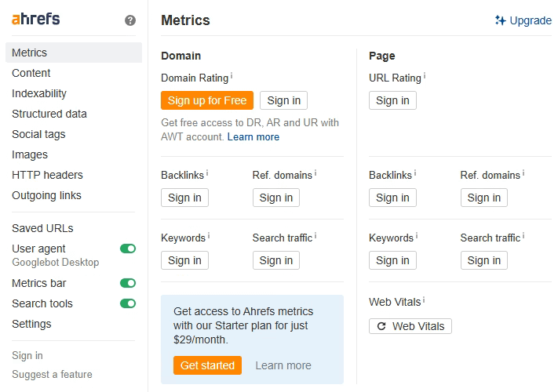This screenshot has width=558, height=392.
Task: Click Learn more about AWT account
Action: click(x=253, y=137)
